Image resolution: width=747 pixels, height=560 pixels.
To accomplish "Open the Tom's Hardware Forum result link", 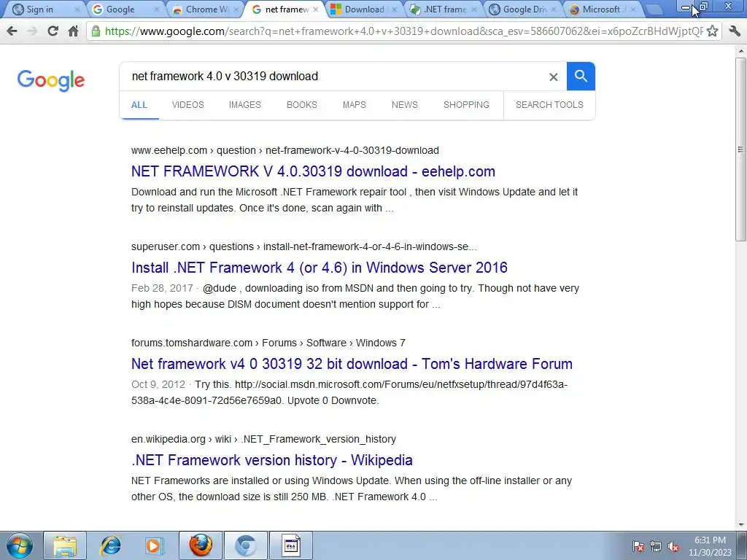I will coord(352,364).
